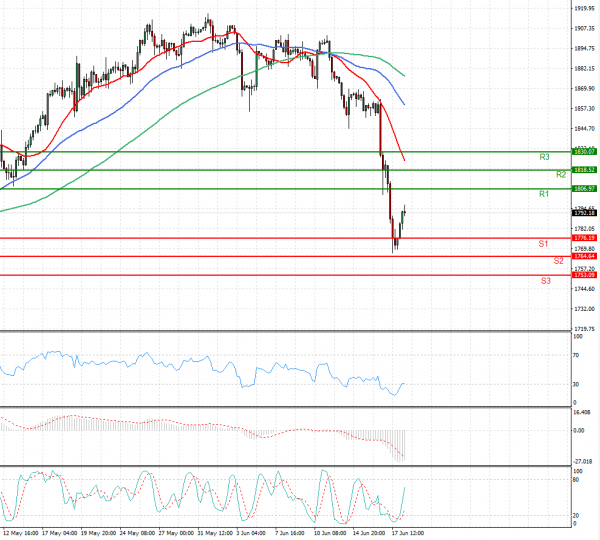Click the MACD scale value 16.408

[582, 412]
